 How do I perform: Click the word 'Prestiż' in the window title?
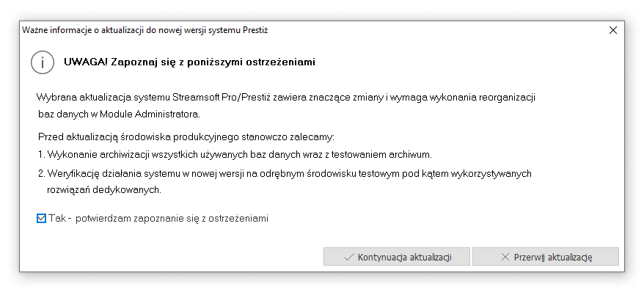tap(255, 30)
